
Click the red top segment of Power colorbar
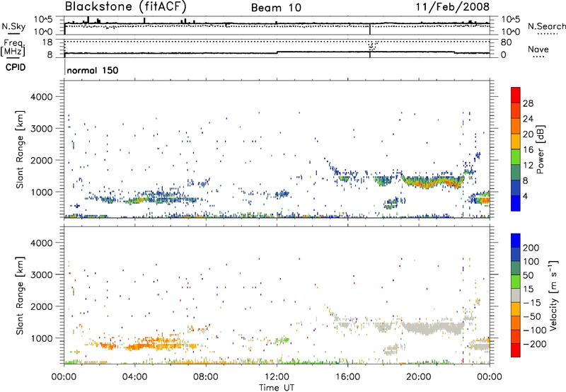516,95
